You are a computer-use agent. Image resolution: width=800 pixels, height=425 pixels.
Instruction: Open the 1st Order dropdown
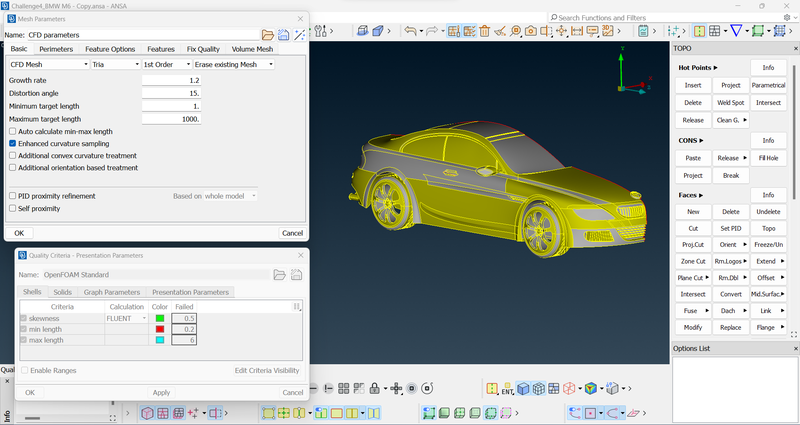167,64
